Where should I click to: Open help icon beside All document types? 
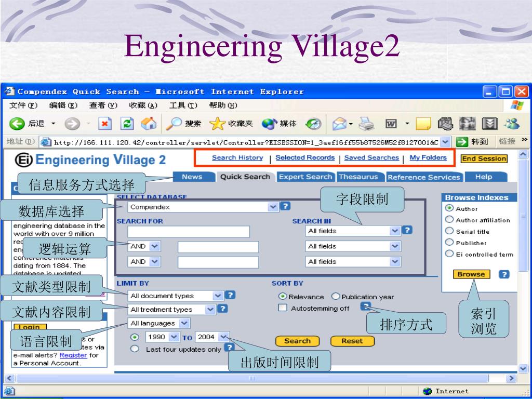coord(230,295)
